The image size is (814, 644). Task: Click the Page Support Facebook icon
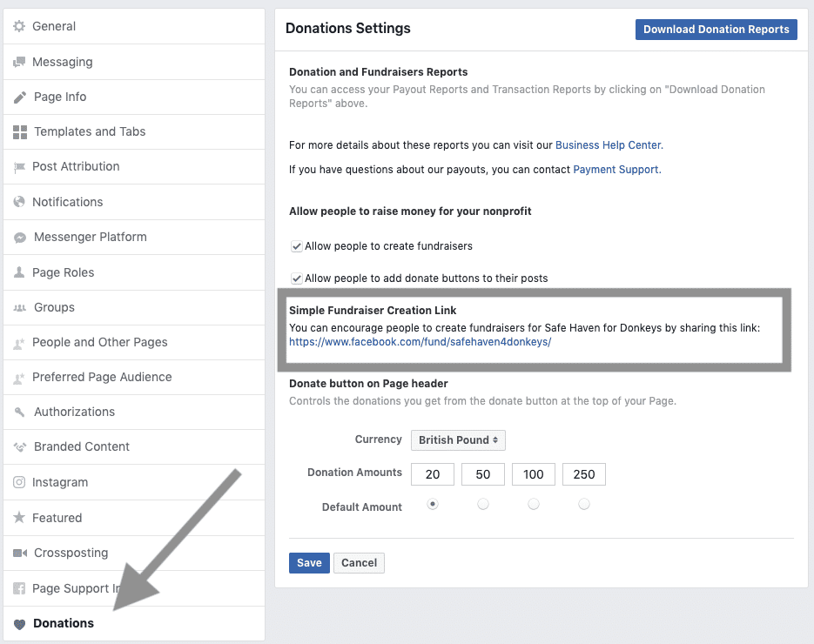[19, 588]
